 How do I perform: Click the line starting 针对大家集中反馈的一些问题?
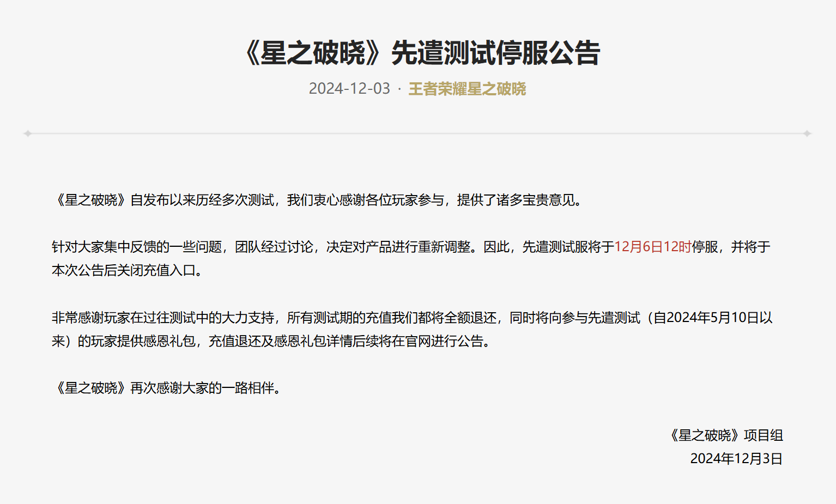pyautogui.click(x=411, y=247)
